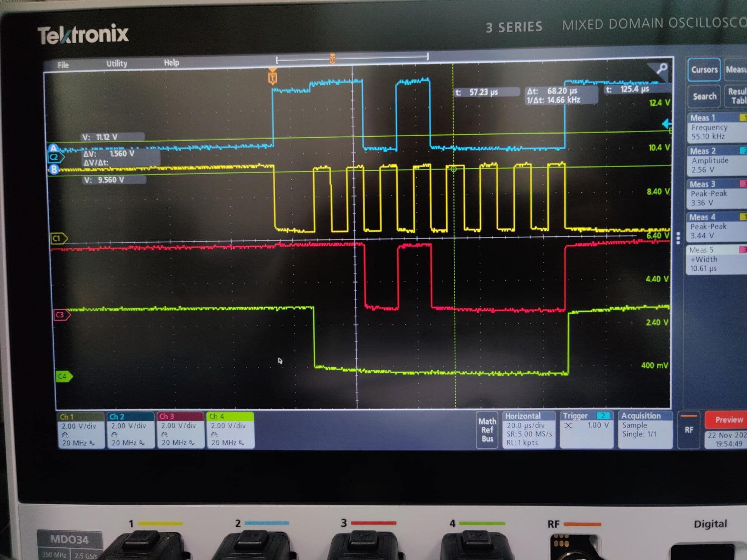Click the blue trigger level arrow
The width and height of the screenshot is (747, 560).
pos(667,124)
